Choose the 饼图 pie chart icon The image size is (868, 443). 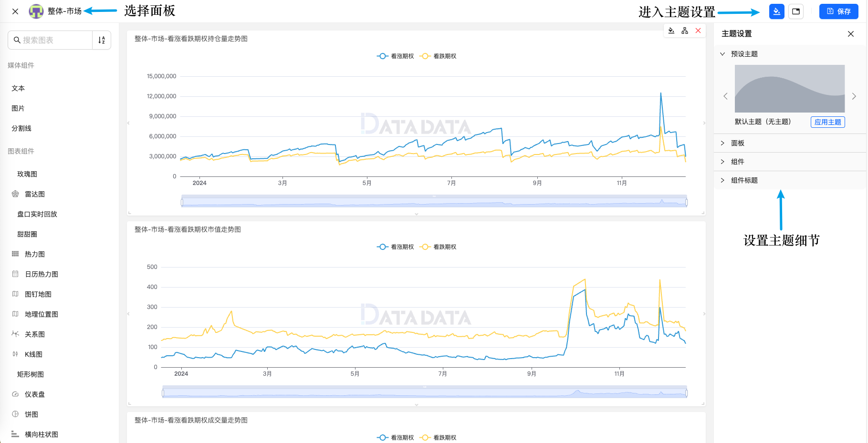(x=15, y=414)
